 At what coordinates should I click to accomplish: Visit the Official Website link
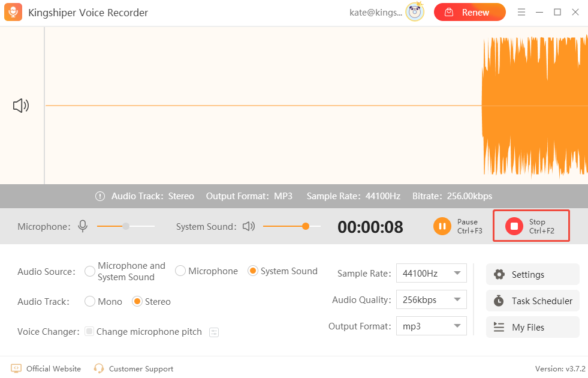[x=53, y=368]
